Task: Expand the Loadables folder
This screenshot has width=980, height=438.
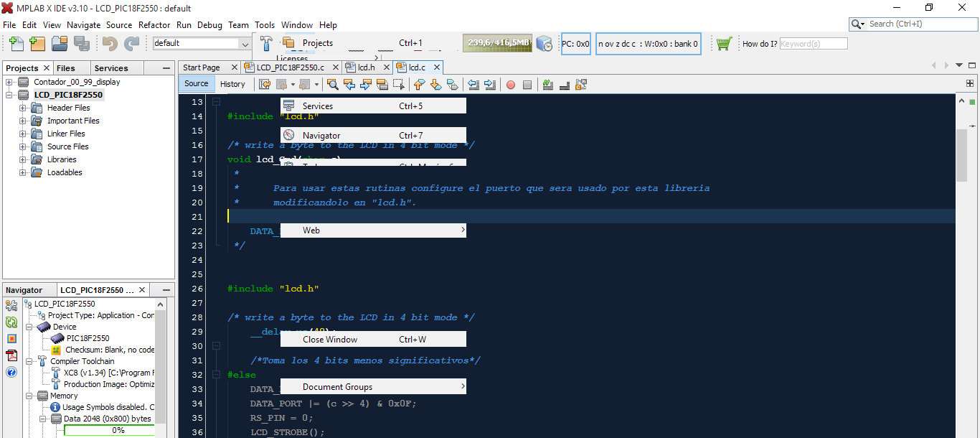Action: (22, 172)
